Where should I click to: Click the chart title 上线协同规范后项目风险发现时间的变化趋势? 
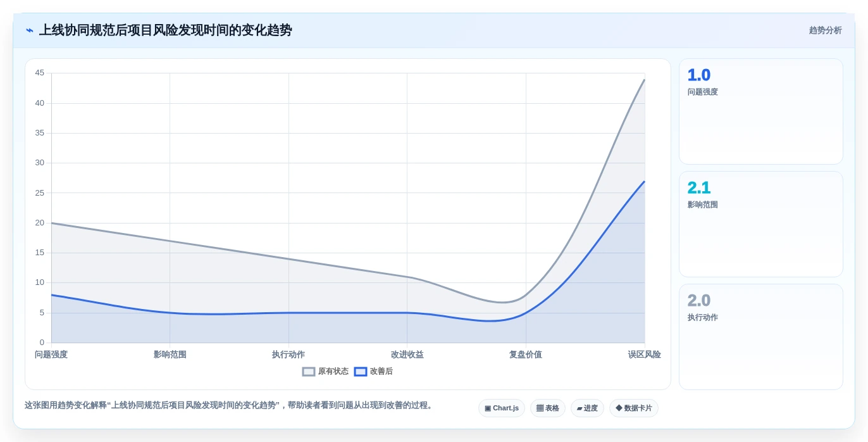(166, 30)
